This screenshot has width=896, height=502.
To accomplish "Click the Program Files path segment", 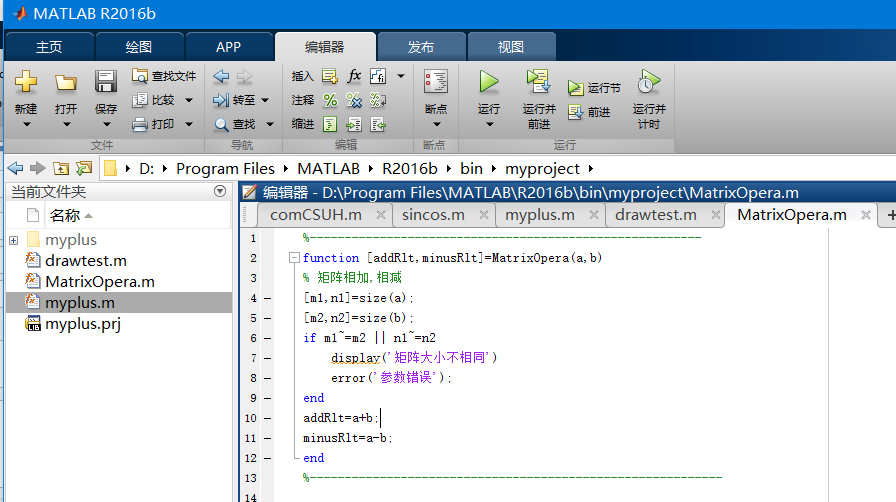I will [x=225, y=169].
